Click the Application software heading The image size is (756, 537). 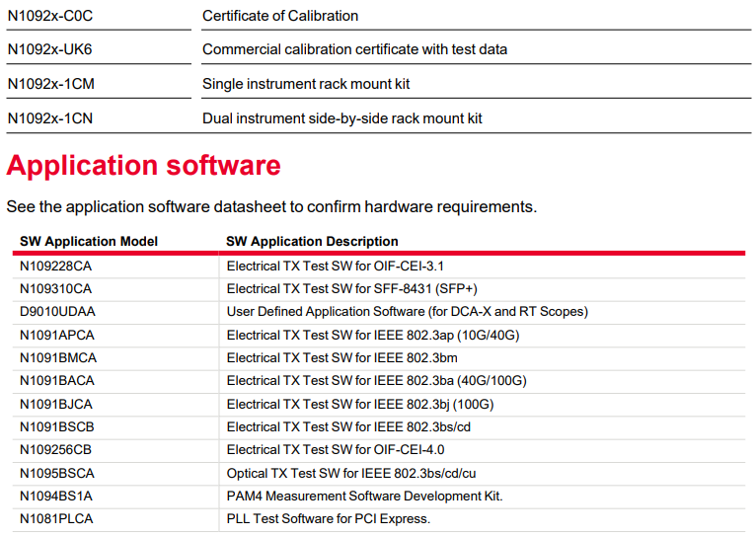143,165
